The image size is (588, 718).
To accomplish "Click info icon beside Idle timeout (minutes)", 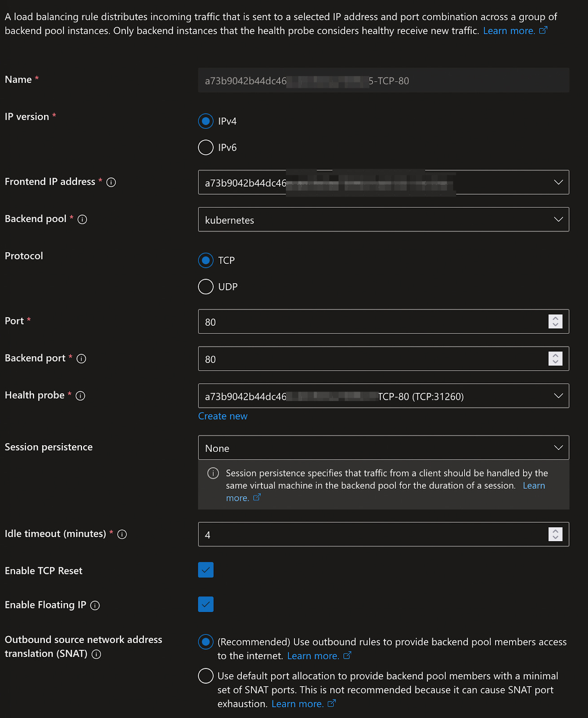I will [122, 534].
